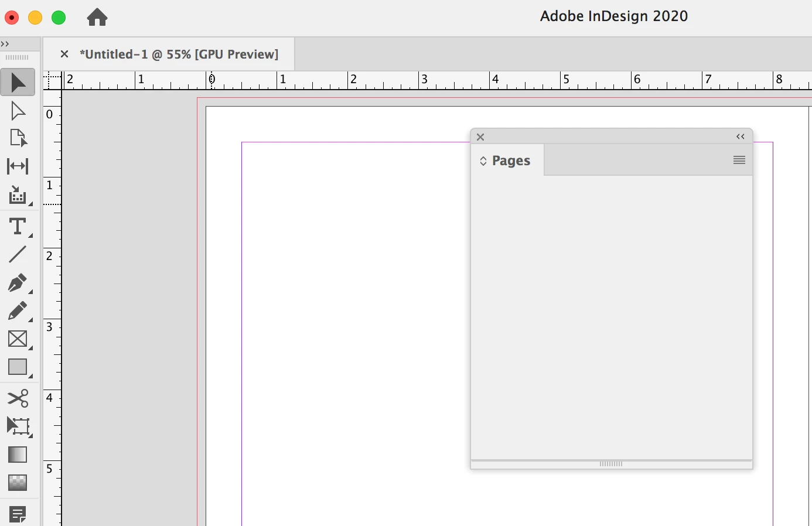812x526 pixels.
Task: Select the Gradient Swatch tool
Action: point(18,455)
